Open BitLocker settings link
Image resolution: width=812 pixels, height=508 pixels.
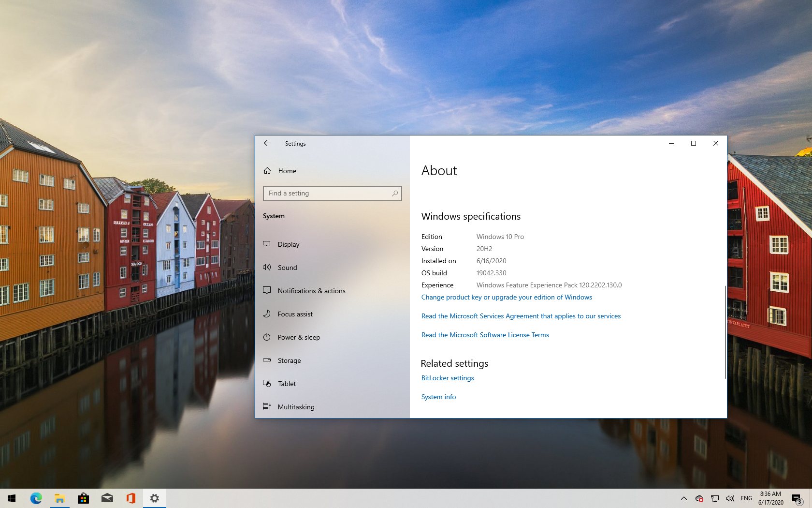pyautogui.click(x=448, y=378)
